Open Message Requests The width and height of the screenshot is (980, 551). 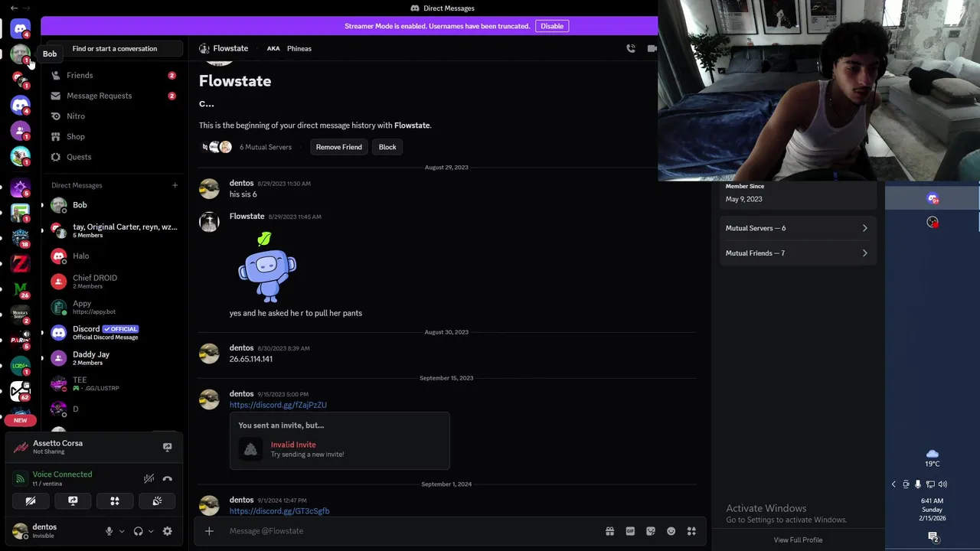coord(113,96)
